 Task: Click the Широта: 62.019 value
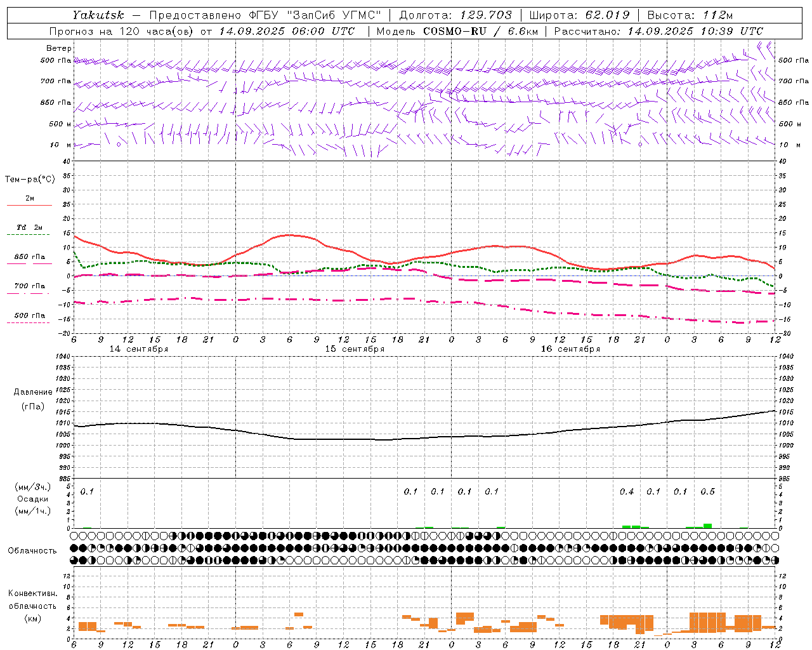[x=579, y=15]
